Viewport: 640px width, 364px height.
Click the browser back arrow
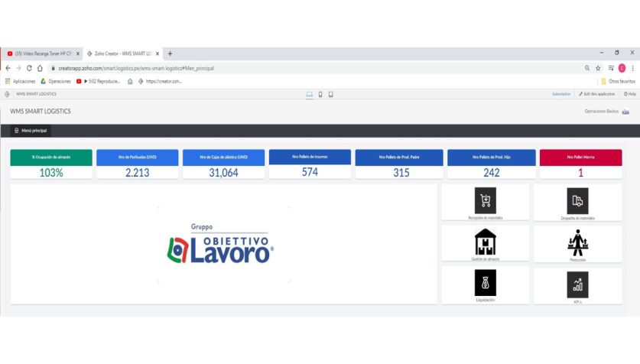tap(8, 68)
